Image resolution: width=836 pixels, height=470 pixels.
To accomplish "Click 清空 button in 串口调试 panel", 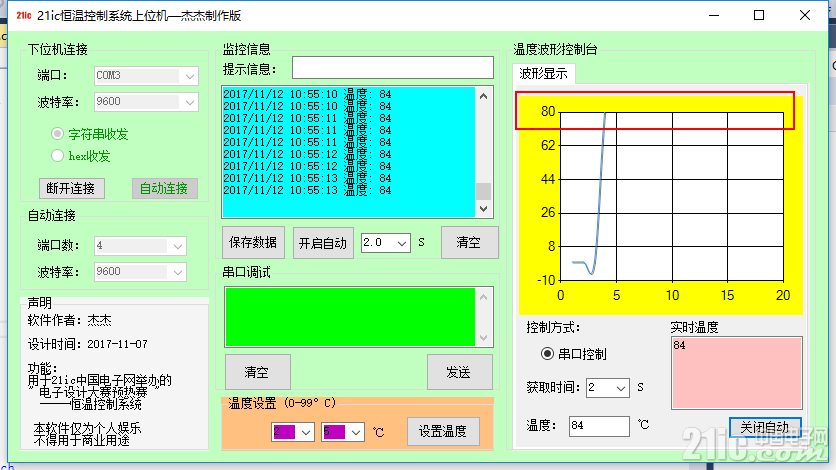I will click(x=258, y=372).
